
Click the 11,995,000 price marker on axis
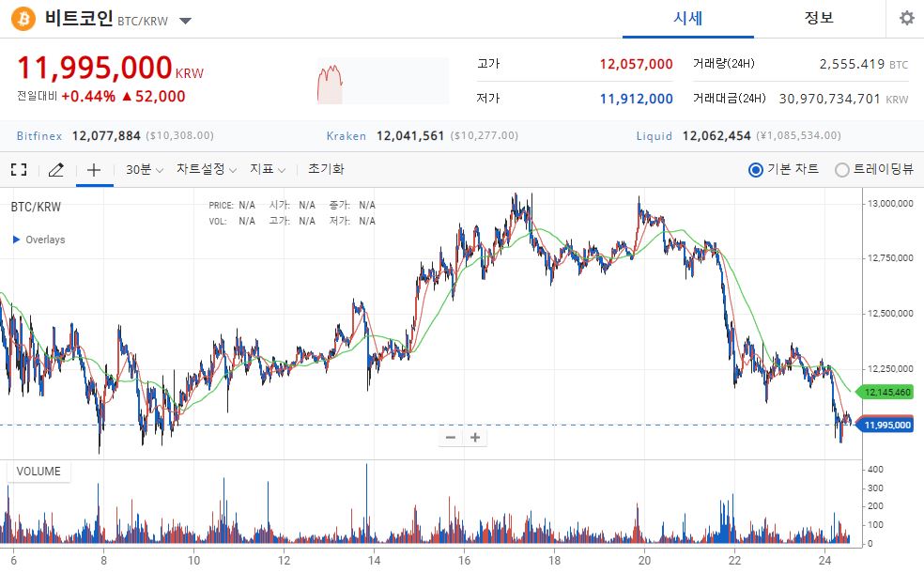(x=886, y=425)
